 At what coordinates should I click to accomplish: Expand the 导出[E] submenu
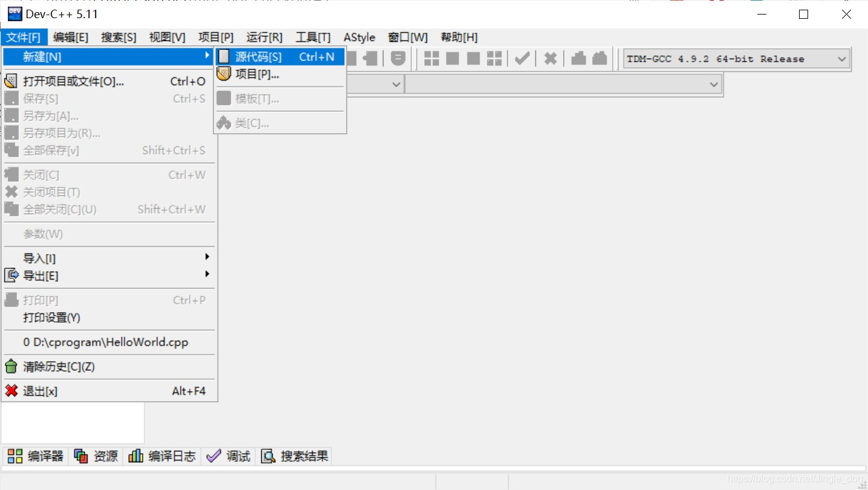pyautogui.click(x=109, y=276)
